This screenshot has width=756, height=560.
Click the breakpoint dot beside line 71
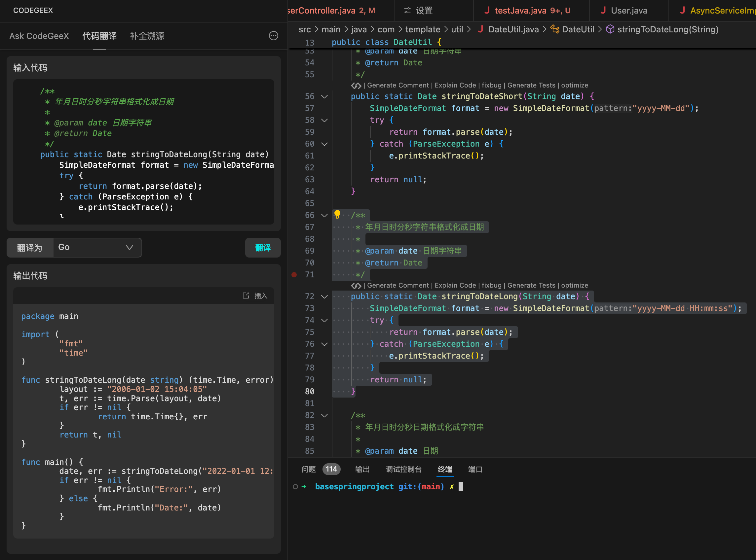pyautogui.click(x=294, y=275)
